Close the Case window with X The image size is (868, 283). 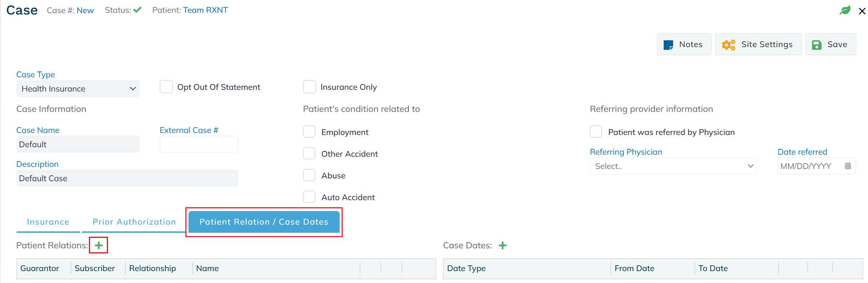tap(862, 11)
